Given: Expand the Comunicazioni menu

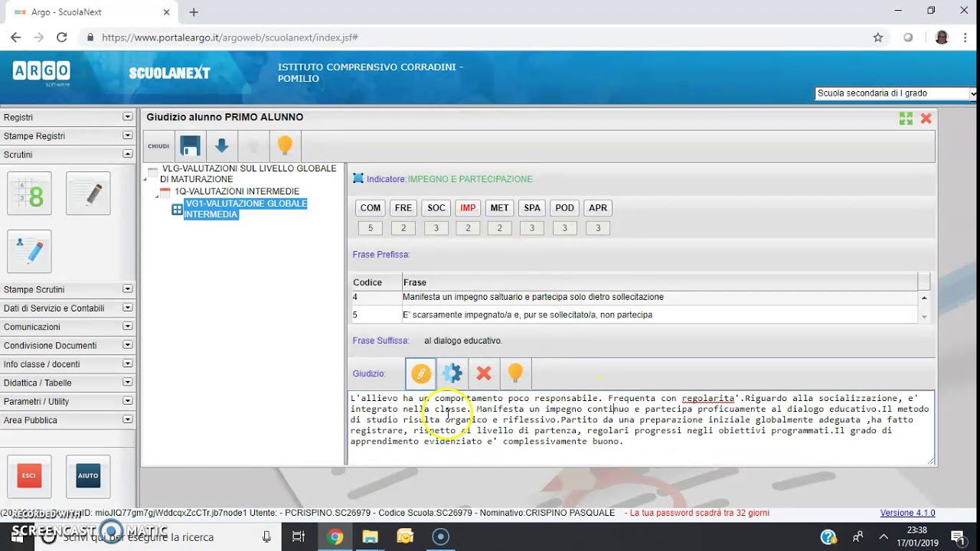Looking at the screenshot, I should pos(127,327).
